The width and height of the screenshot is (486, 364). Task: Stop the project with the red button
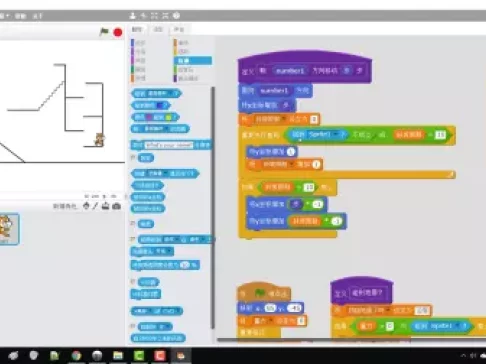tap(118, 32)
